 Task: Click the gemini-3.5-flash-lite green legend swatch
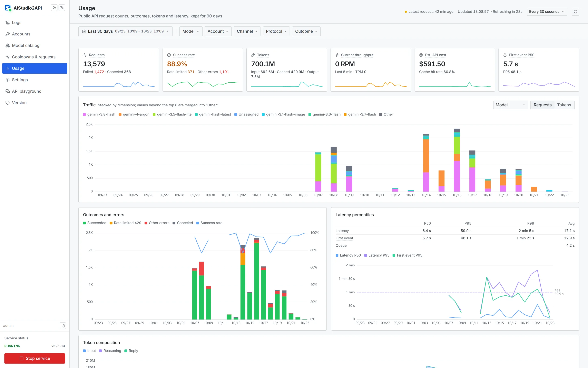coord(154,114)
